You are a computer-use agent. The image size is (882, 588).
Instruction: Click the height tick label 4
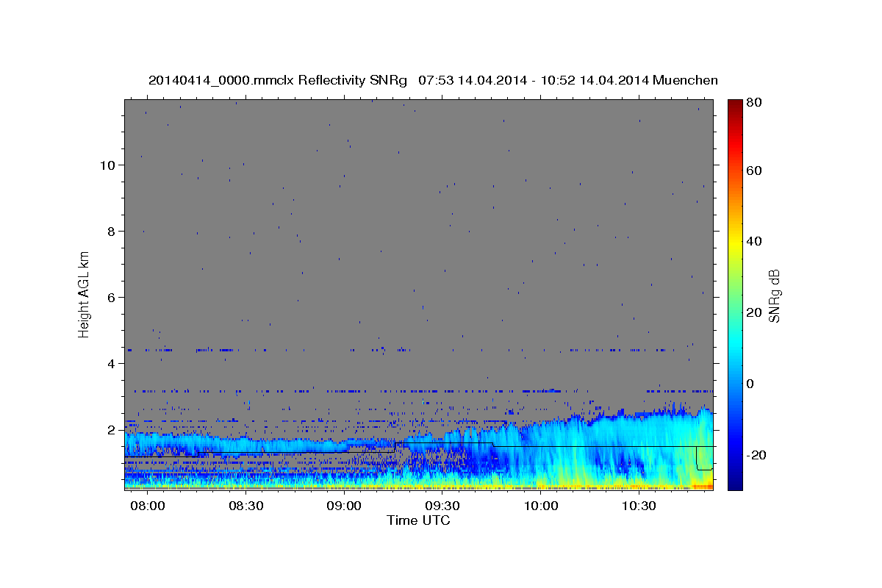(x=112, y=363)
